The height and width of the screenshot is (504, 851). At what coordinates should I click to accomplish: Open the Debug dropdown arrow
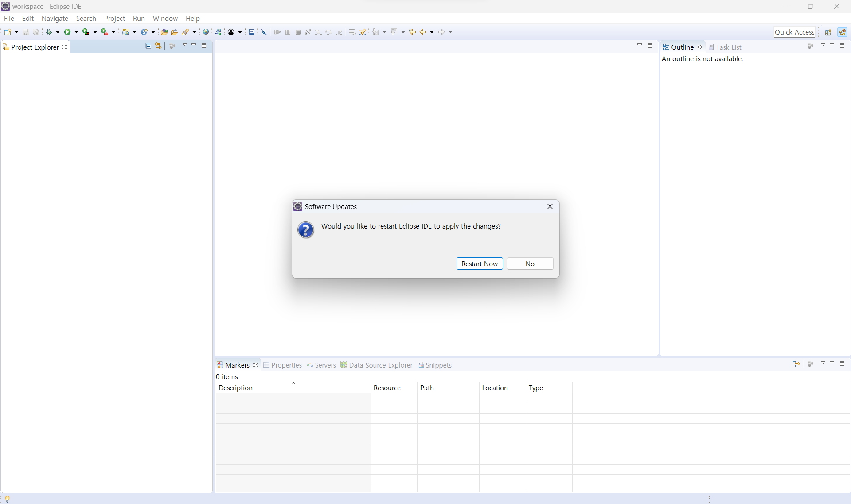58,32
